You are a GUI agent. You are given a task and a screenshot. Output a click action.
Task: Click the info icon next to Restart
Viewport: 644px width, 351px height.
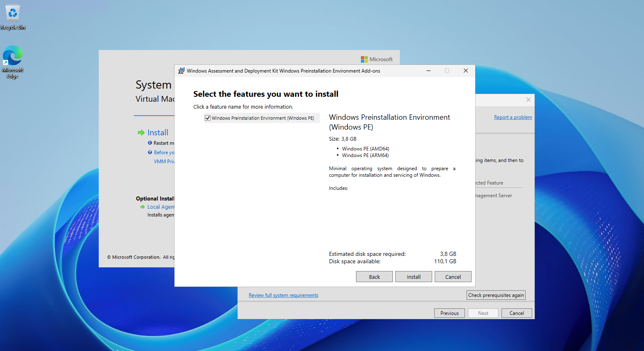150,143
